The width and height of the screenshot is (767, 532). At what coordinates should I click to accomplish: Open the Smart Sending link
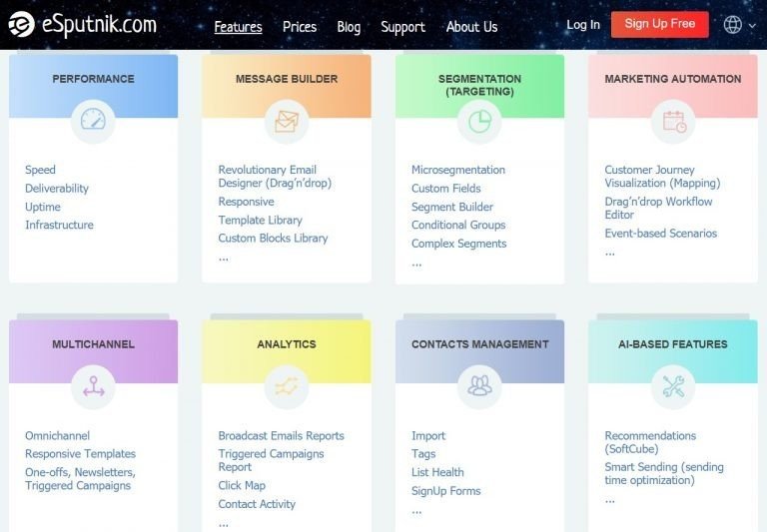(664, 473)
